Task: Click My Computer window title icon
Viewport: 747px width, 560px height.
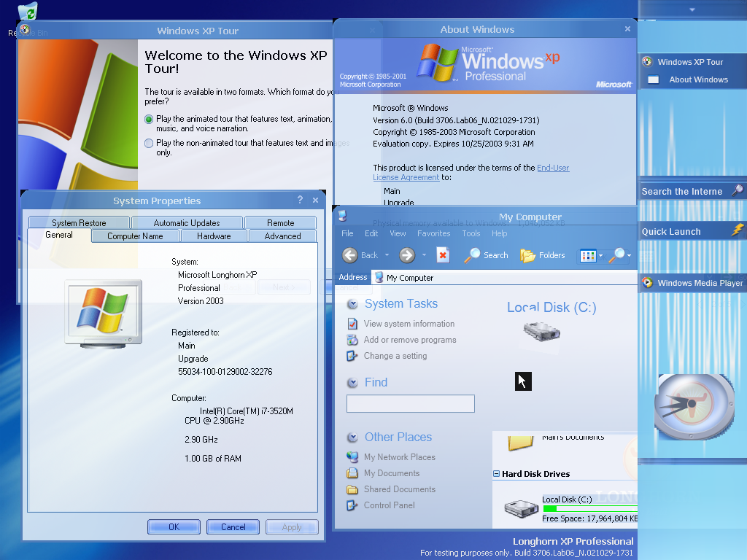Action: [x=342, y=216]
